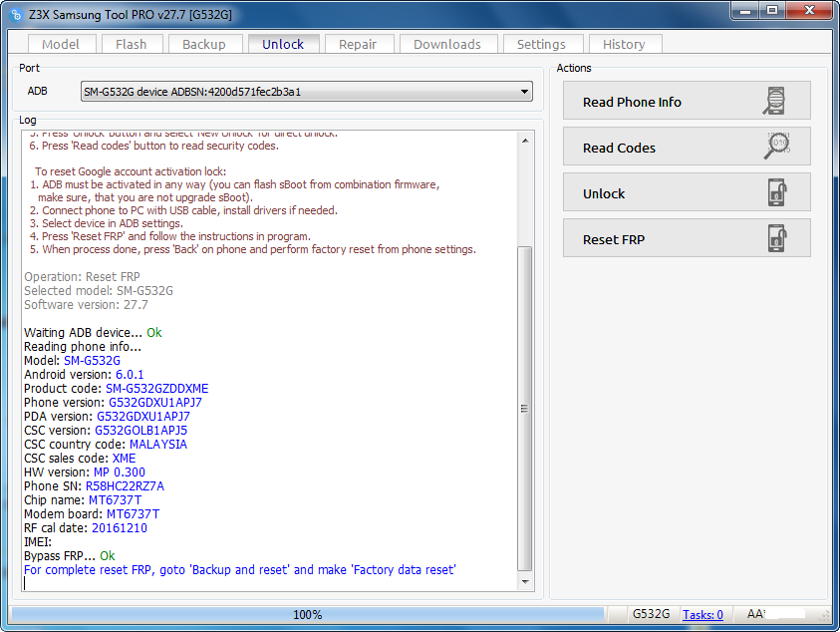The height and width of the screenshot is (632, 840).
Task: Click Android version 6.0.1 value
Action: point(130,375)
